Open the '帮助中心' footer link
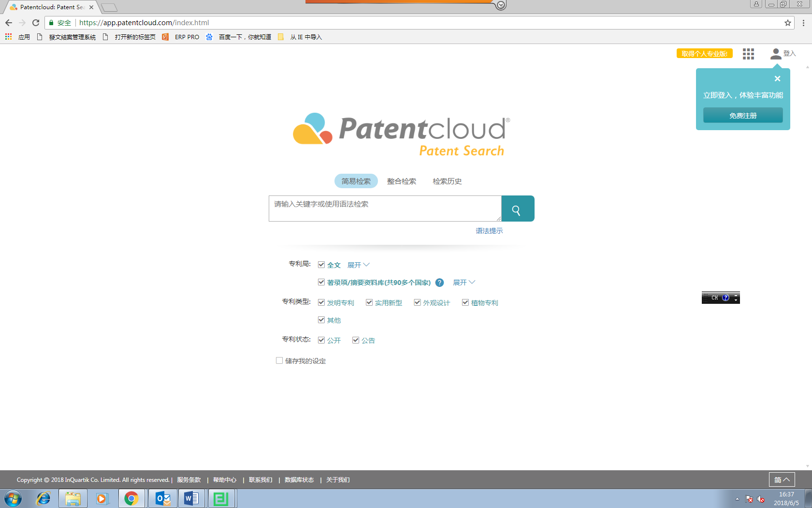Image resolution: width=812 pixels, height=508 pixels. [x=225, y=480]
